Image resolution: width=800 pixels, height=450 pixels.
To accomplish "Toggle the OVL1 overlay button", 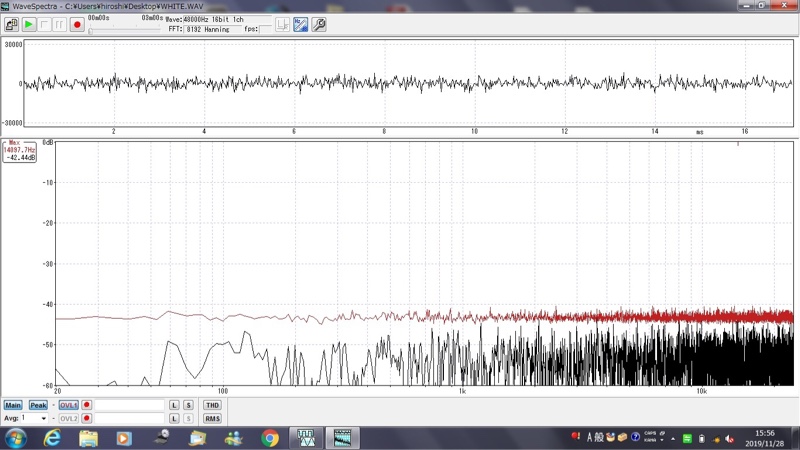I will (68, 405).
